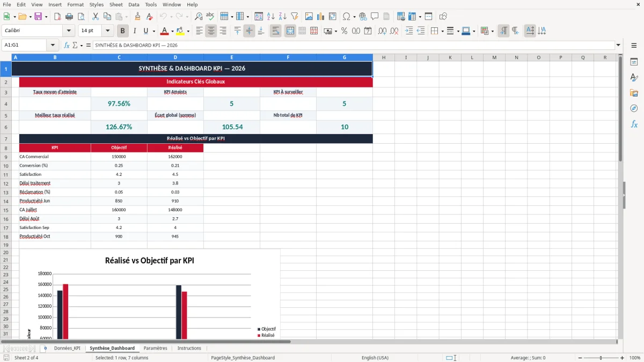Sort descending Z to A

(x=283, y=17)
